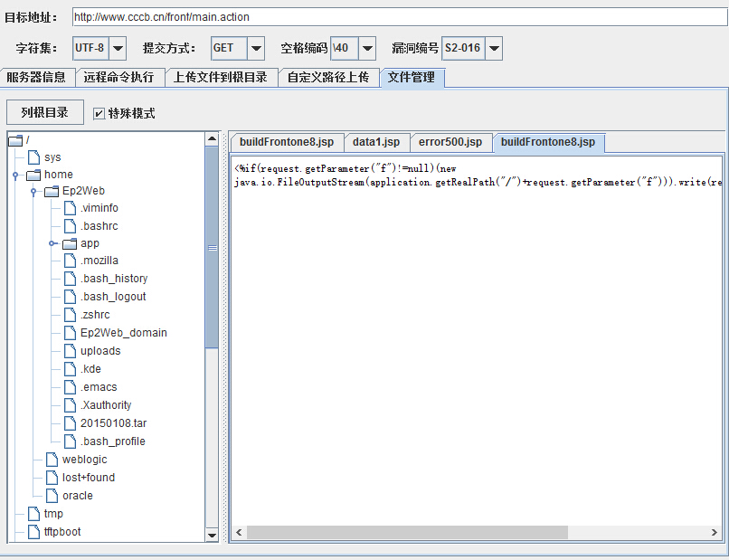The width and height of the screenshot is (729, 560).
Task: Click the oracle file icon
Action: coord(52,496)
